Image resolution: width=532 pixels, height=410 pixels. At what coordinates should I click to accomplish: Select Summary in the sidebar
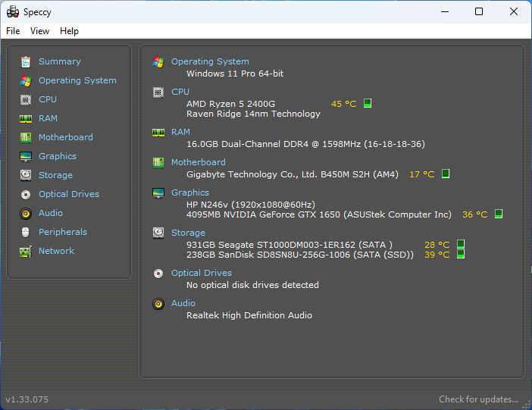pos(59,61)
